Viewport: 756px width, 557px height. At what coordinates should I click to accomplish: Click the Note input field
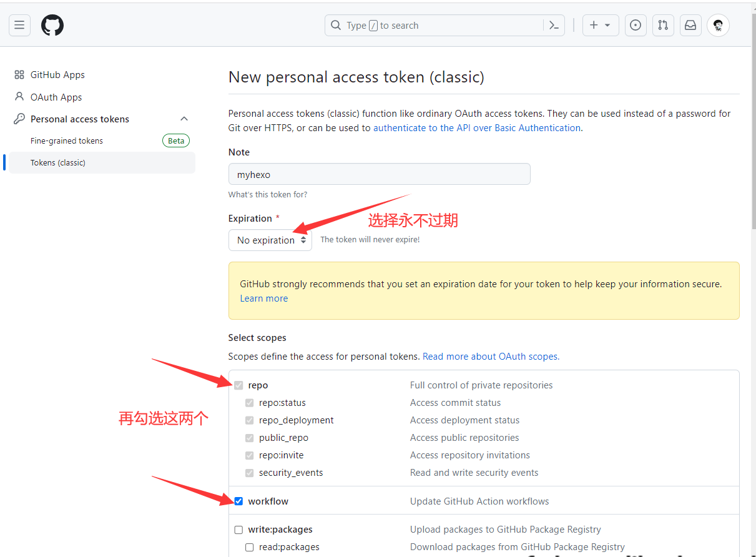pos(379,174)
